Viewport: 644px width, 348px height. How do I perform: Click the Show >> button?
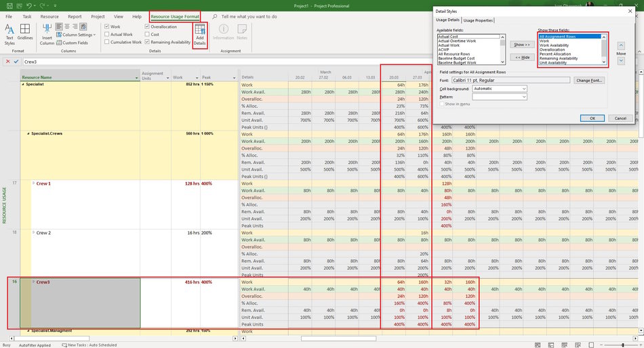coord(522,44)
